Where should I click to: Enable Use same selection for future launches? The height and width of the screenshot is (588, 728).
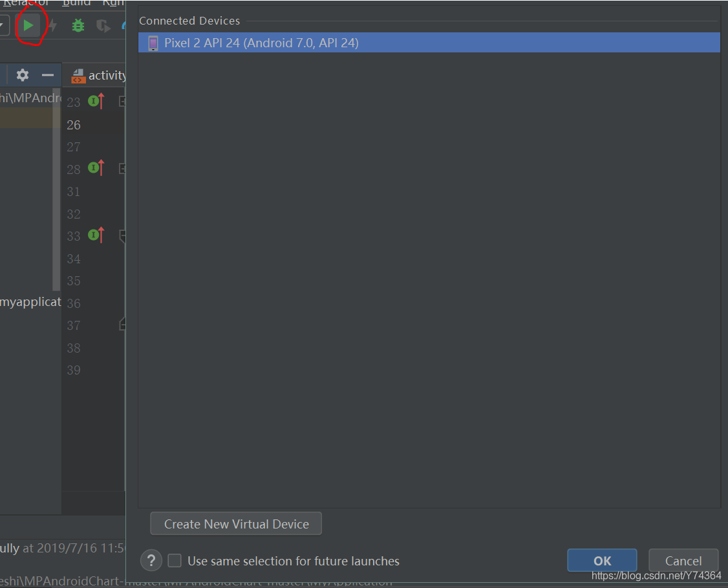[x=175, y=561]
